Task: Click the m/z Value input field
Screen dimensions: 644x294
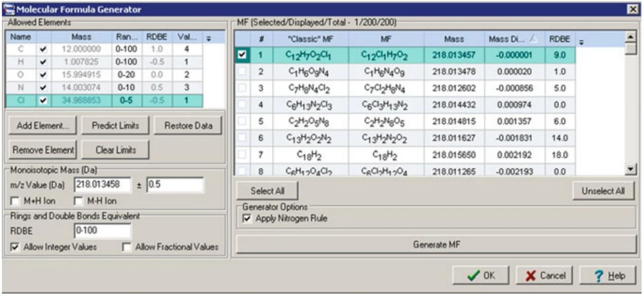Action: pos(102,185)
